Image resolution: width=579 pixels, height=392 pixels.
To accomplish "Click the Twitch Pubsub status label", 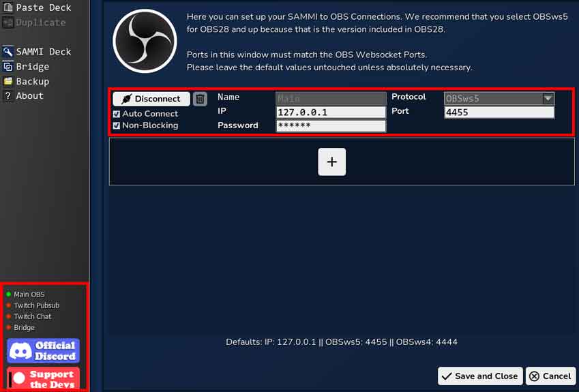I will coord(37,305).
